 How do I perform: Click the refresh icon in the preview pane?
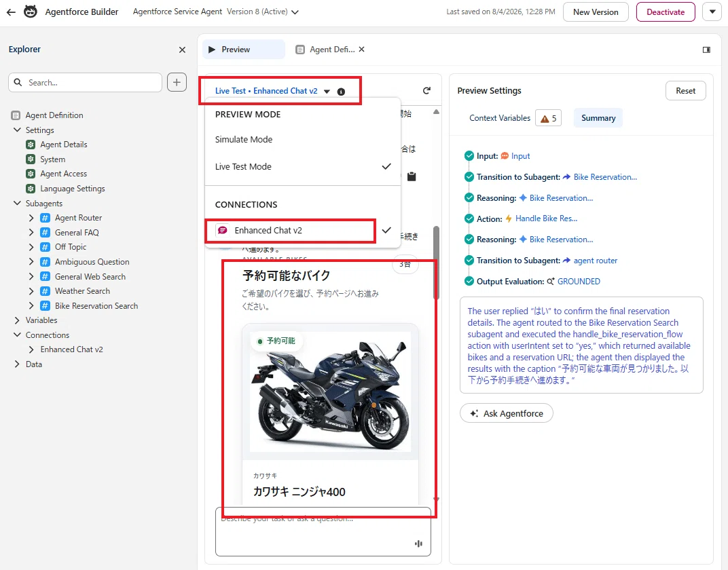coord(426,91)
